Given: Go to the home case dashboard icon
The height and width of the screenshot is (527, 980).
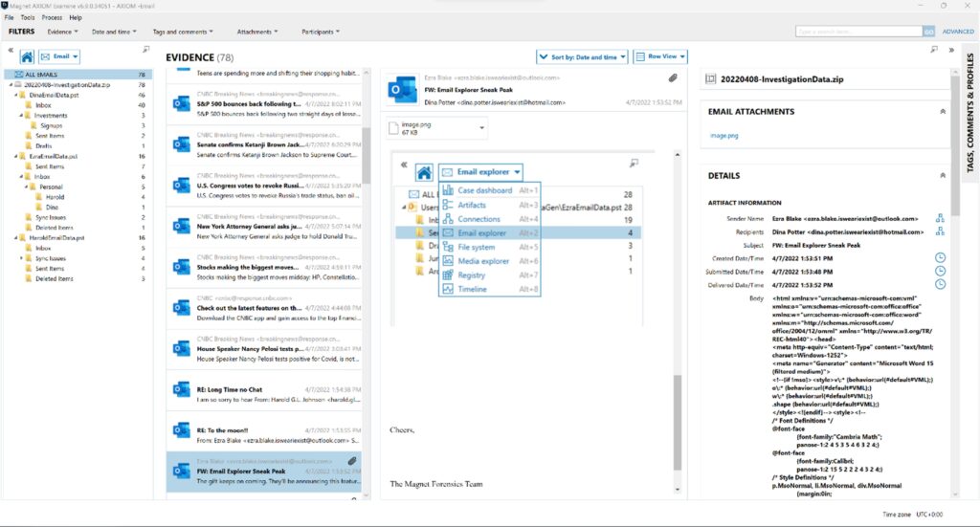Looking at the screenshot, I should (x=27, y=56).
